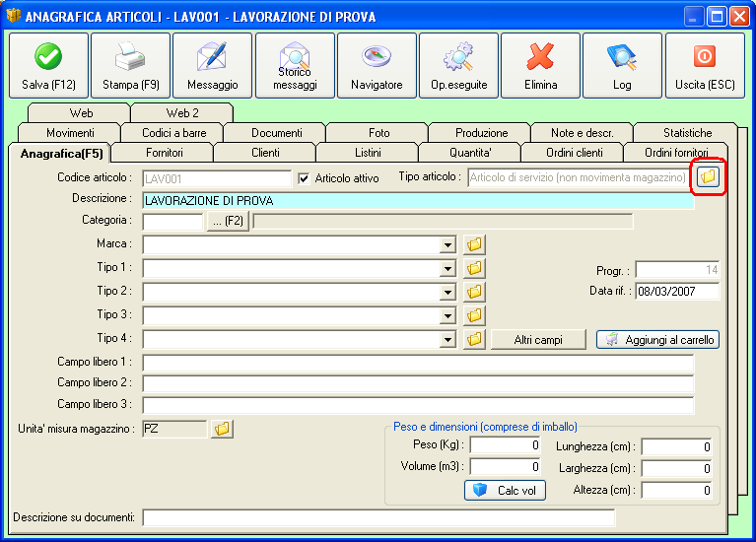Expand the Tipo 4 dropdown
This screenshot has height=542, width=756.
[x=447, y=339]
